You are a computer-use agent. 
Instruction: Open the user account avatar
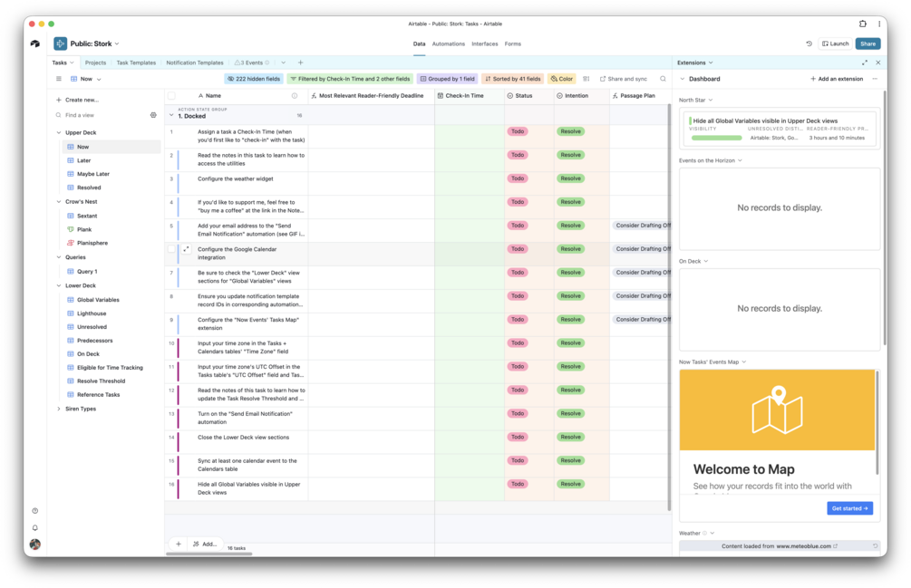(x=34, y=545)
